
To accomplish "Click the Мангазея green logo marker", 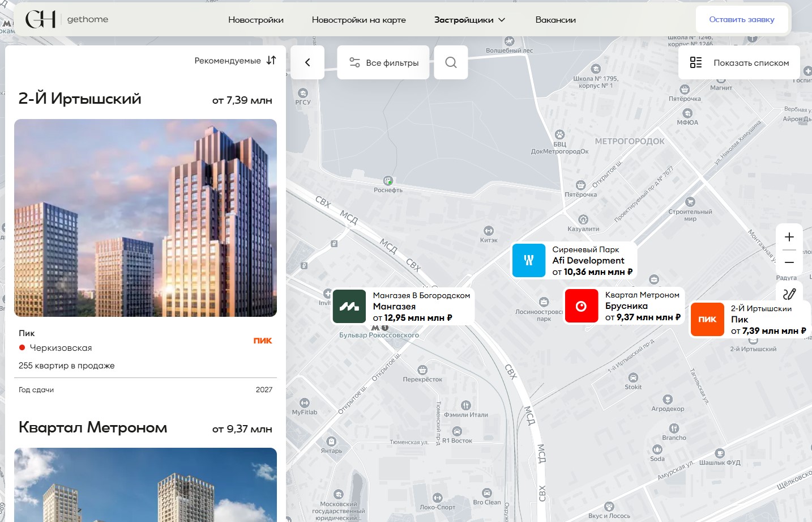I will [349, 306].
